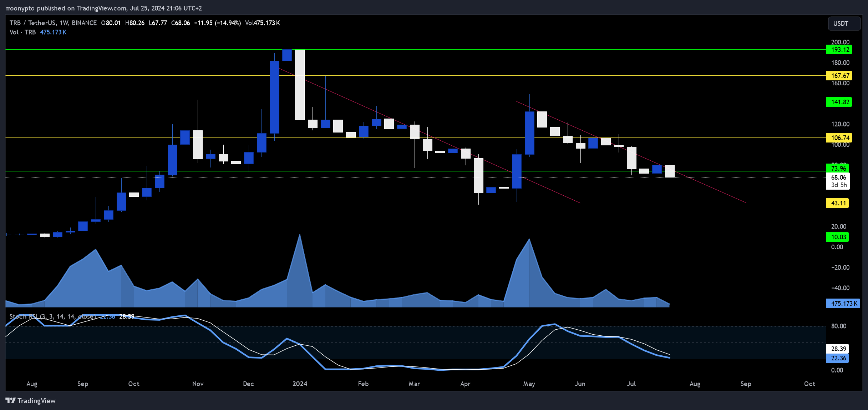The image size is (868, 410).
Task: Click the 475.173 K volume axis label
Action: 843,303
